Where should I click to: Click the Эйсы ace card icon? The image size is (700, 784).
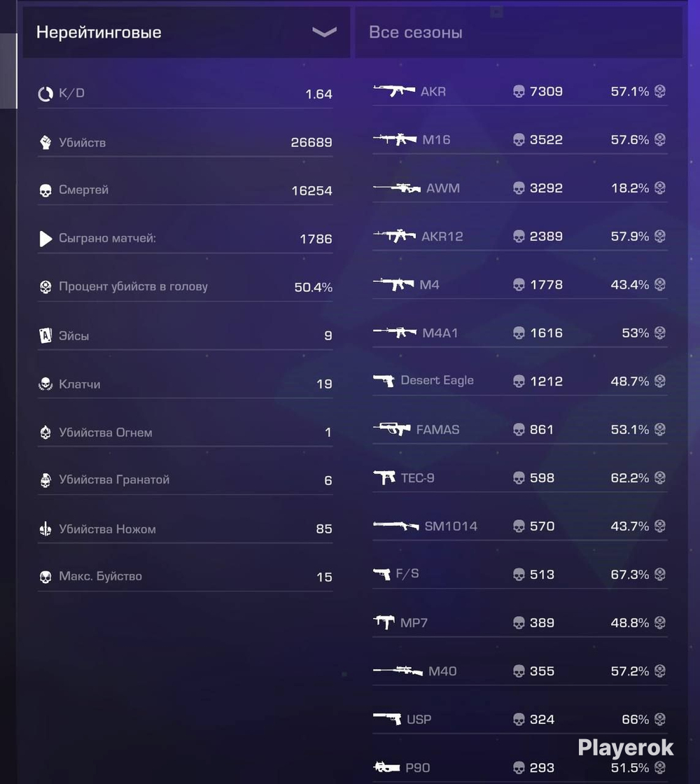point(45,335)
